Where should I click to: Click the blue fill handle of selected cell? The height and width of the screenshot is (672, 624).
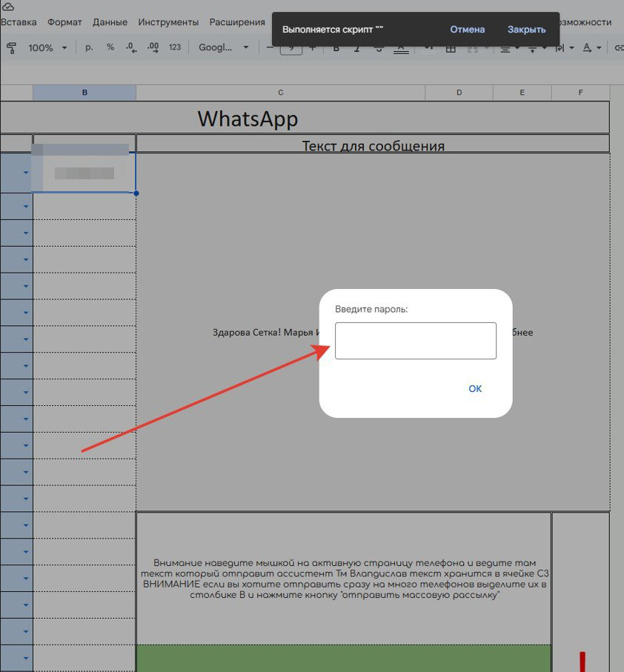point(136,193)
